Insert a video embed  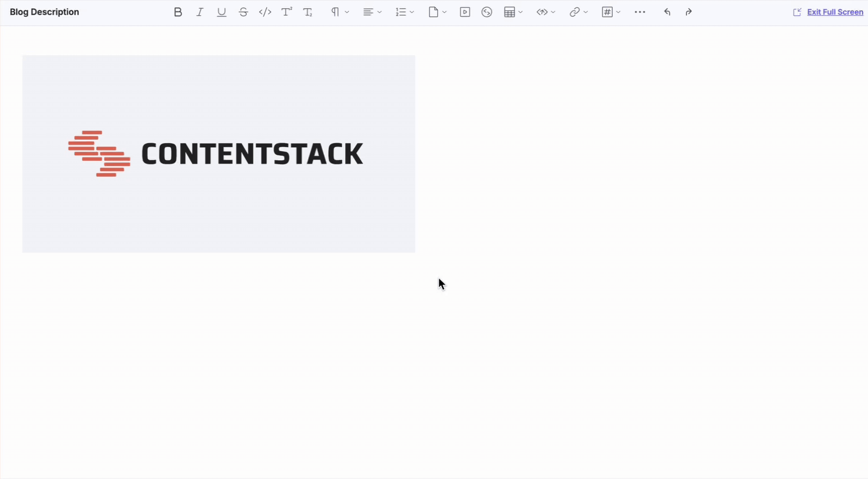pyautogui.click(x=465, y=12)
